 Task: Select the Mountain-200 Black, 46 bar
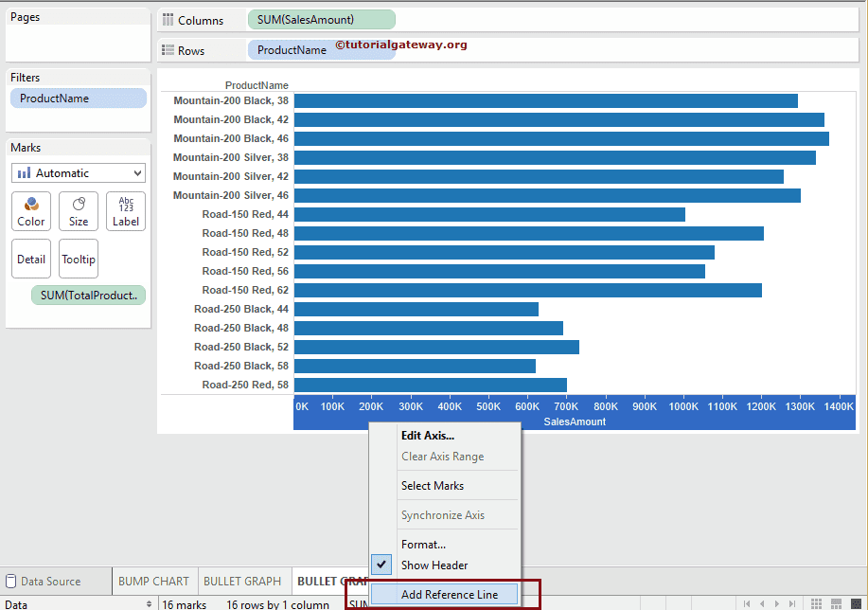(x=560, y=139)
